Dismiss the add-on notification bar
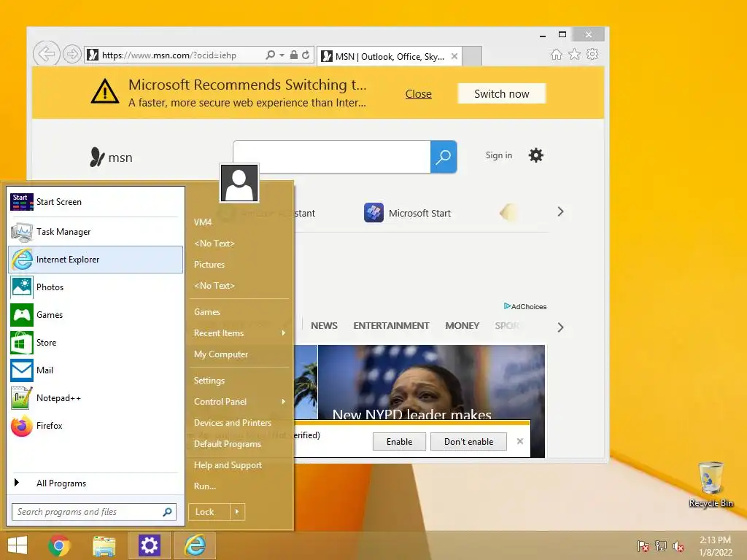 (520, 441)
